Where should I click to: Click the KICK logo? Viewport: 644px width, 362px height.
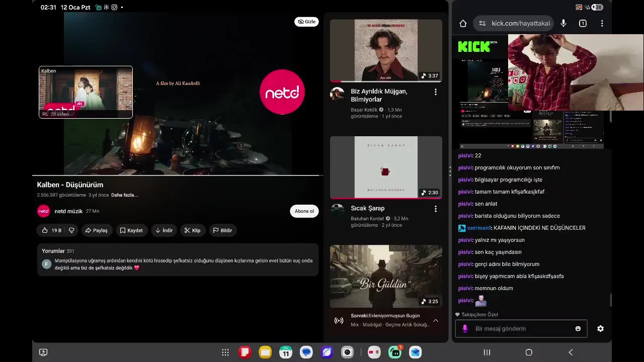(474, 47)
